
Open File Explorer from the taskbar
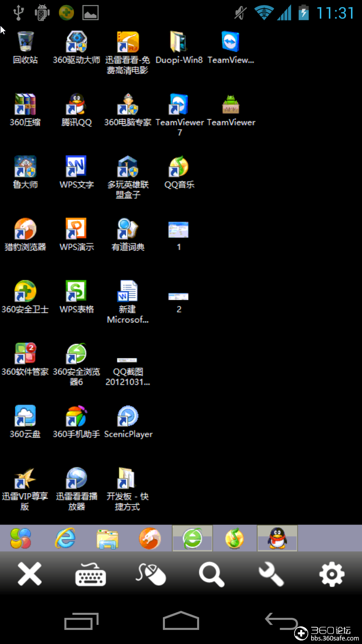pyautogui.click(x=108, y=538)
